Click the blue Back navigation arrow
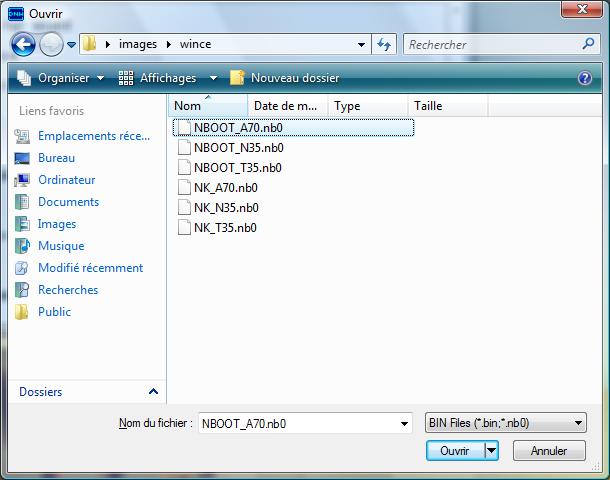The width and height of the screenshot is (610, 480). point(24,44)
